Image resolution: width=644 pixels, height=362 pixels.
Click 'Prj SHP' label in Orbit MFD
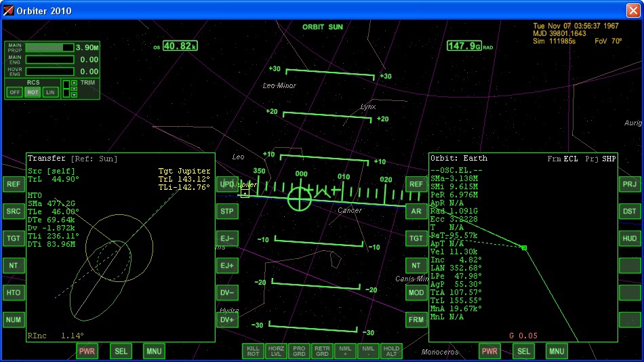[601, 159]
